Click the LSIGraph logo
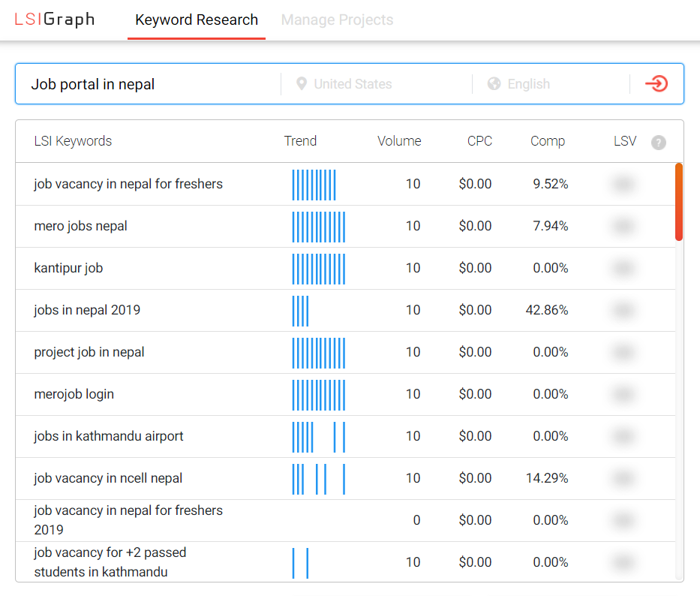The height and width of the screenshot is (596, 700). pos(55,20)
